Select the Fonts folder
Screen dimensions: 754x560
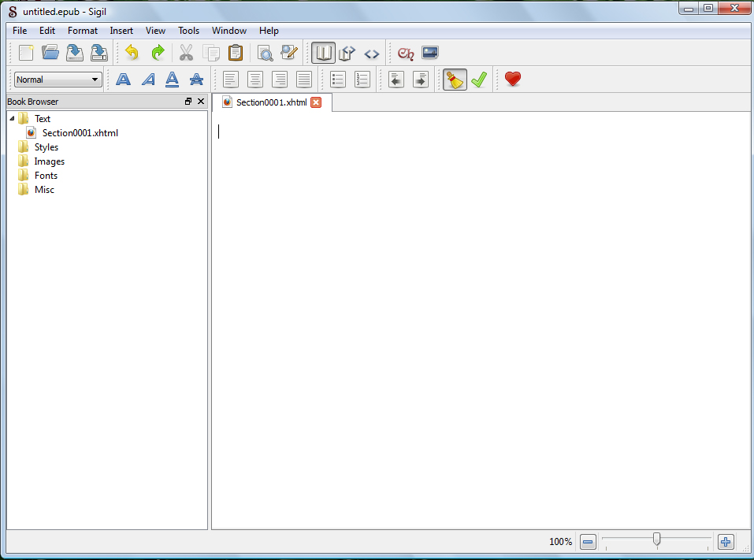[x=46, y=176]
